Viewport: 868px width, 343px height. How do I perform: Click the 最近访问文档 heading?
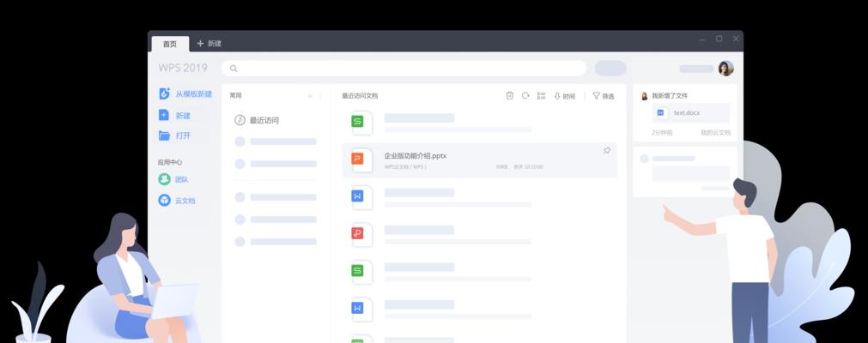pos(360,96)
